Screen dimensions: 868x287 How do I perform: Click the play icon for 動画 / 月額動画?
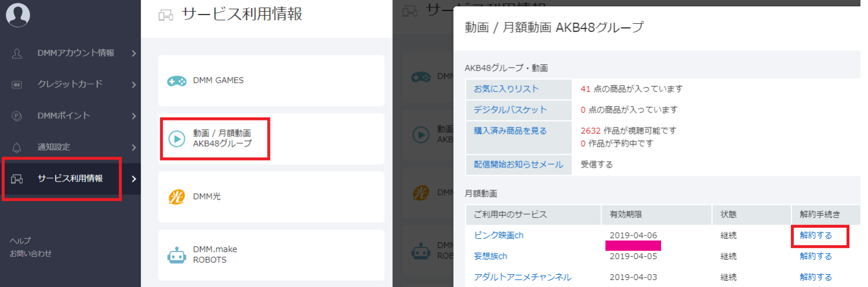coord(177,138)
